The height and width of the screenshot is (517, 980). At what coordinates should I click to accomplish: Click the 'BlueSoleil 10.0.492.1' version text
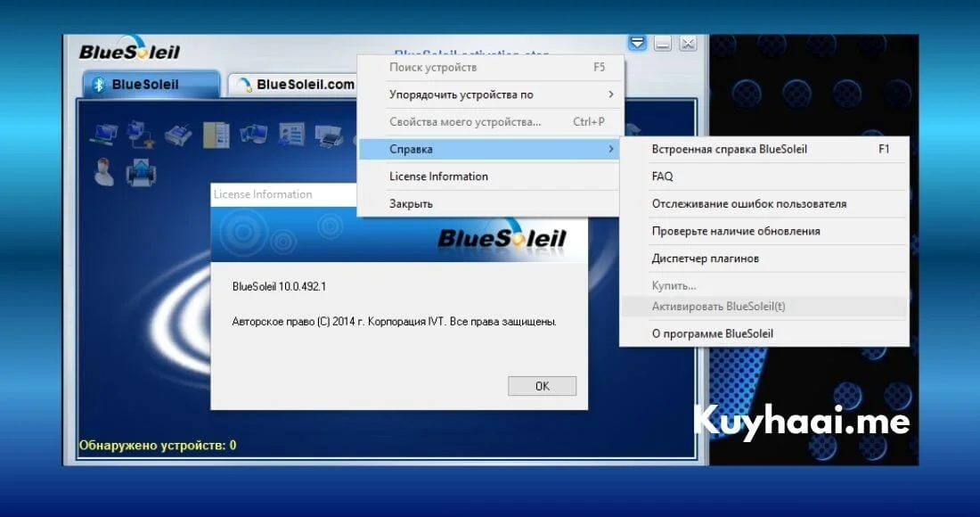280,287
